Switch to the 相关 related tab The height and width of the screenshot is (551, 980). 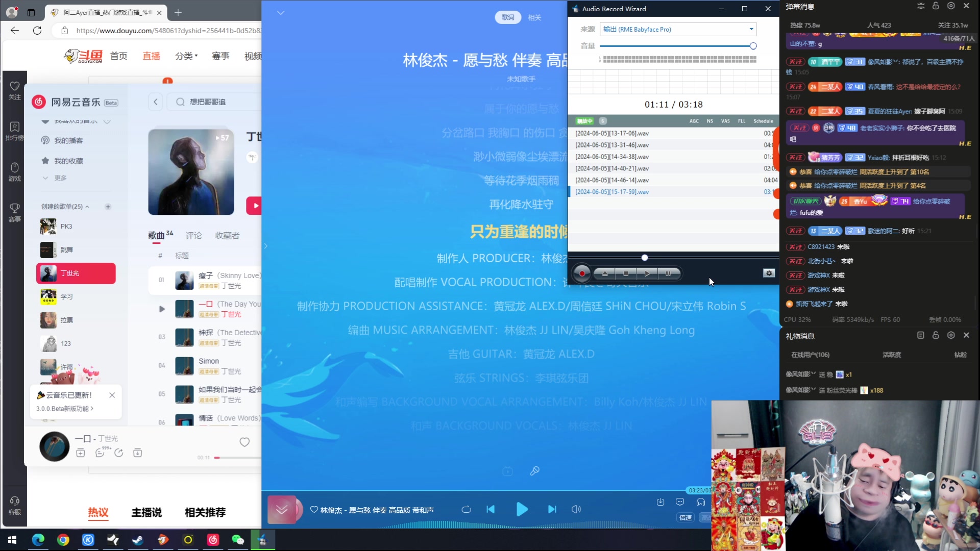click(x=534, y=17)
